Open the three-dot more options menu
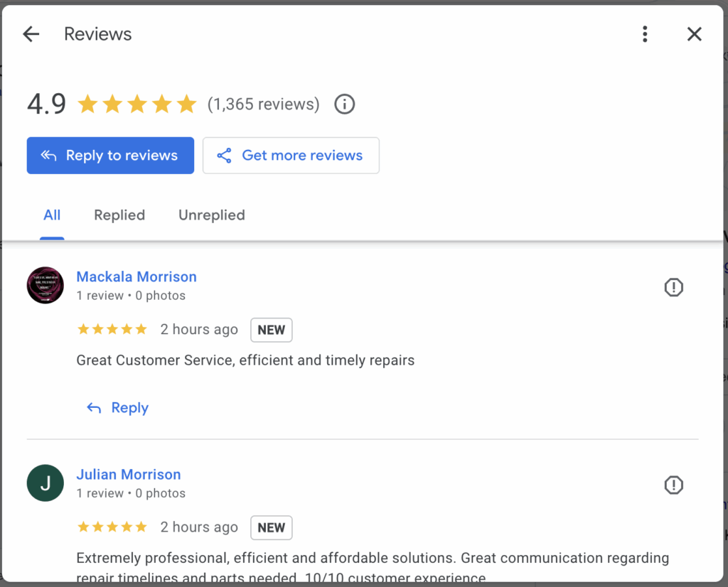 (645, 34)
